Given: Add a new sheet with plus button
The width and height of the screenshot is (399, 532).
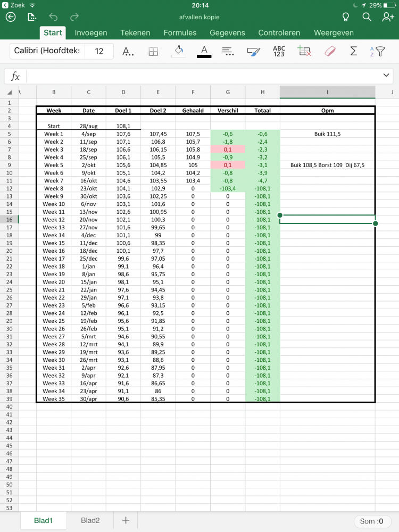Looking at the screenshot, I should point(126,520).
